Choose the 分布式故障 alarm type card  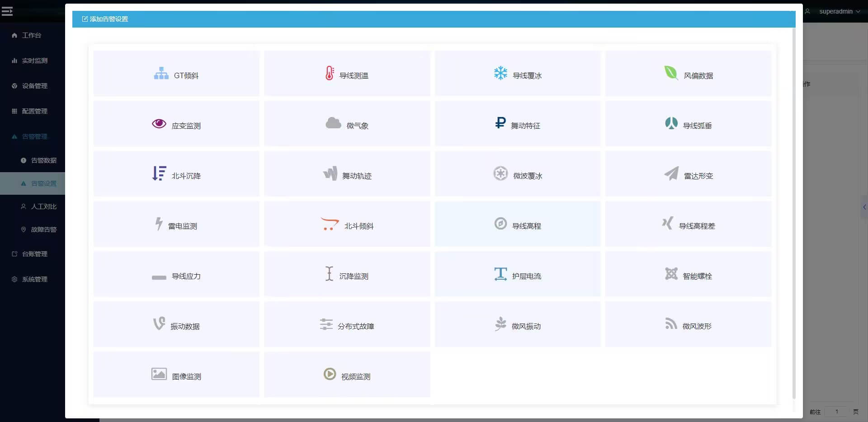pyautogui.click(x=347, y=324)
